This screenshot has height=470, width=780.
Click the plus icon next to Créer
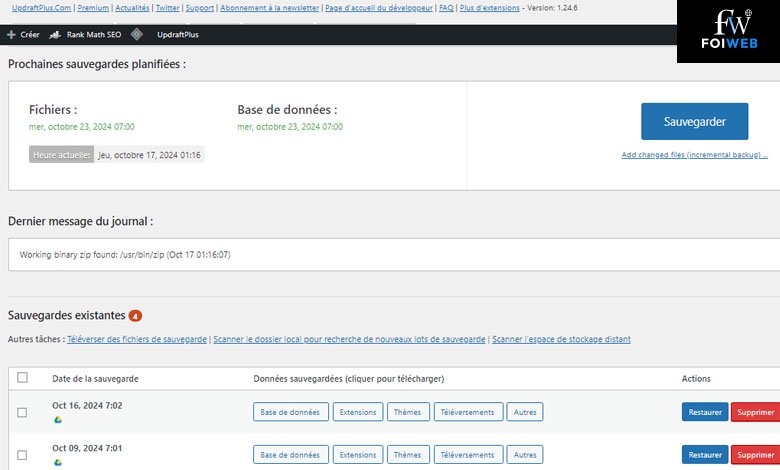click(x=11, y=35)
